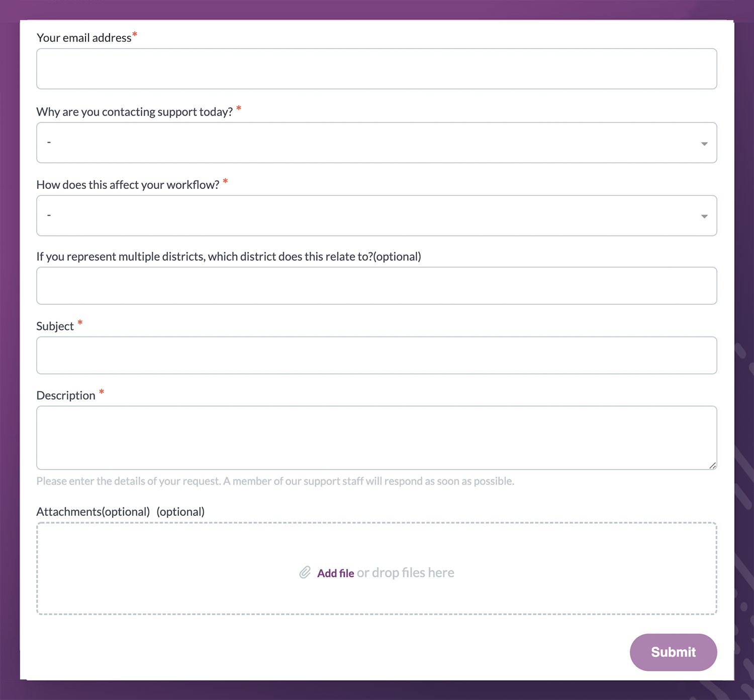Click the 'Attachments(optional)' label

click(93, 512)
